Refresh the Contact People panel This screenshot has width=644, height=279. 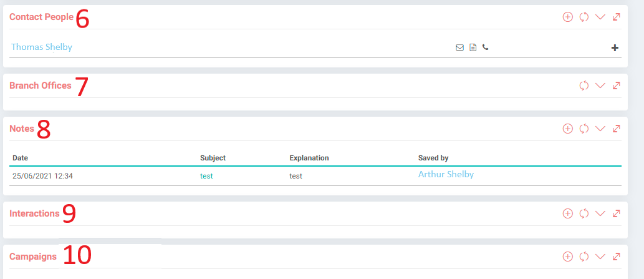coord(584,17)
